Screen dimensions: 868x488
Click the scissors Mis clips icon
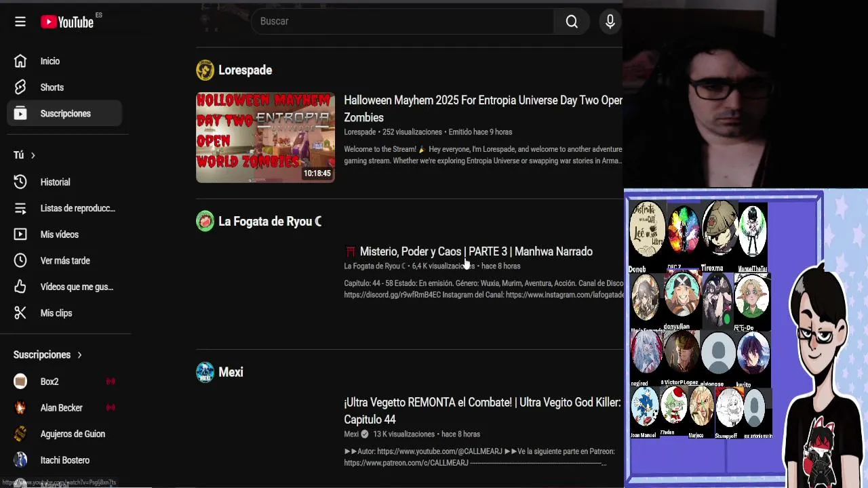(20, 313)
